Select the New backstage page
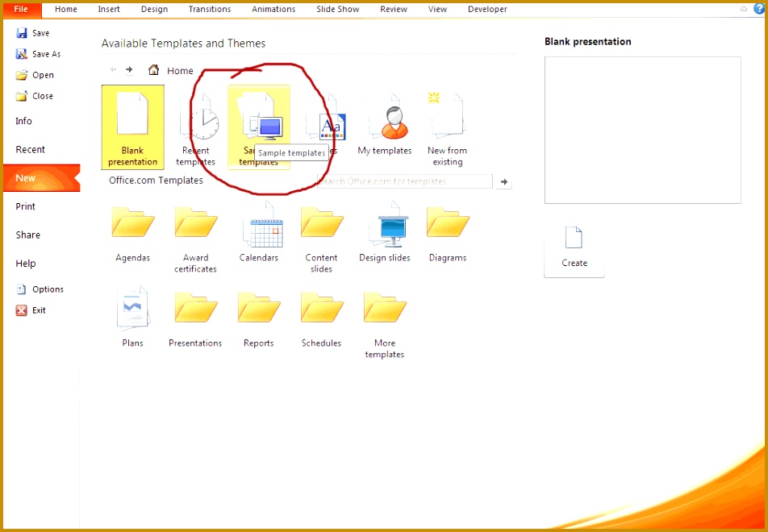The image size is (768, 532). (42, 178)
